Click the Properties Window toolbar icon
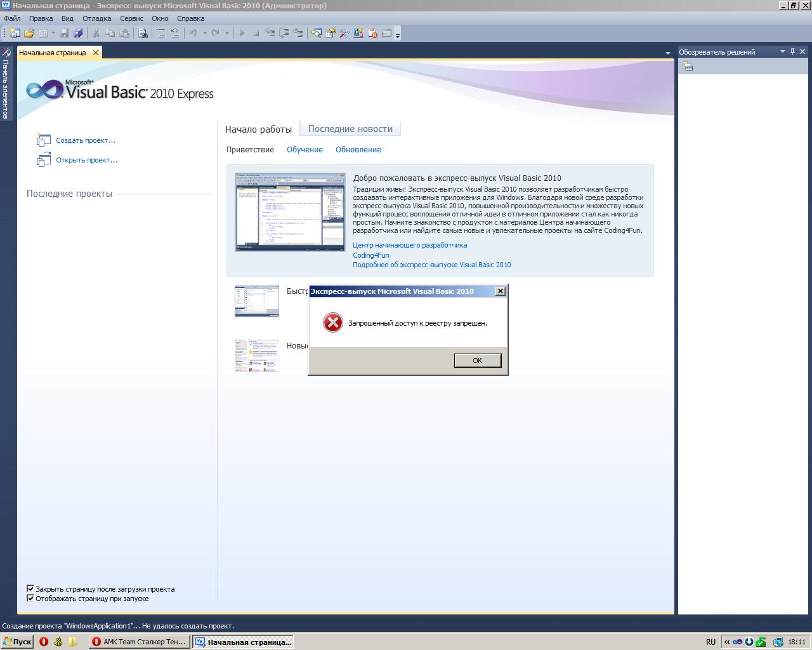 (330, 33)
